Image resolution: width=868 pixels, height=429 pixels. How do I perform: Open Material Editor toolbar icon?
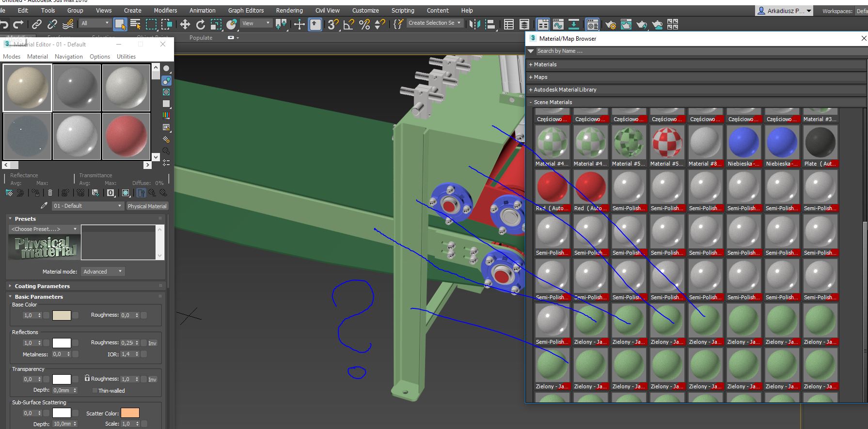click(x=592, y=24)
